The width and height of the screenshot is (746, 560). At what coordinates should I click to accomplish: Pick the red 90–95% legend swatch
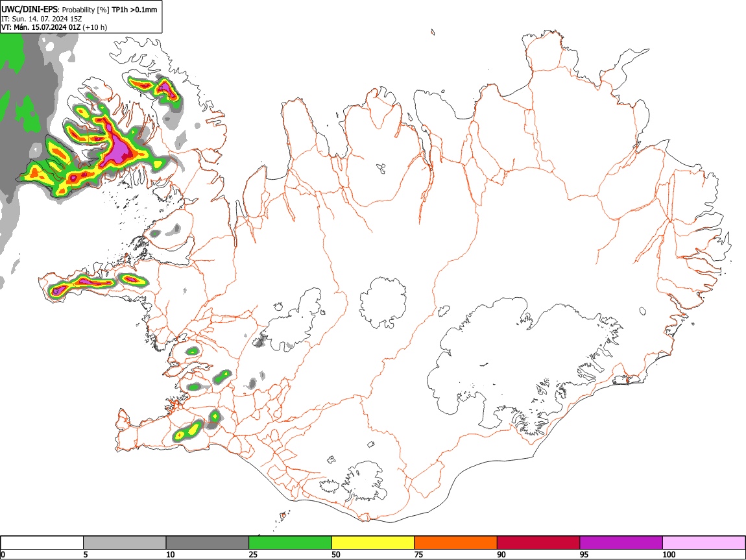click(x=538, y=543)
